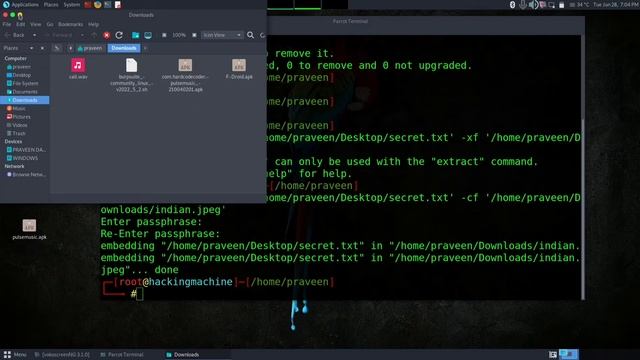Image resolution: width=640 pixels, height=360 pixels.
Task: Switch to Parrot Terminal taskbar button
Action: point(122,355)
